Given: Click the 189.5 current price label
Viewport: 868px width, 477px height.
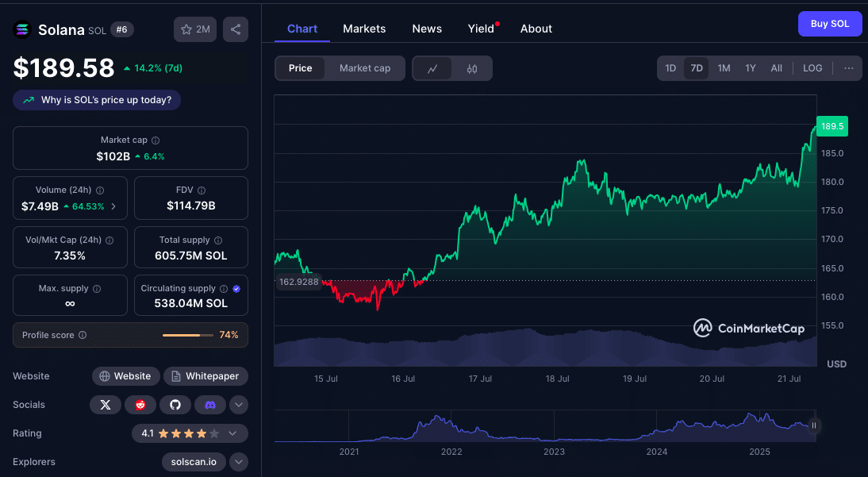Looking at the screenshot, I should [x=832, y=126].
